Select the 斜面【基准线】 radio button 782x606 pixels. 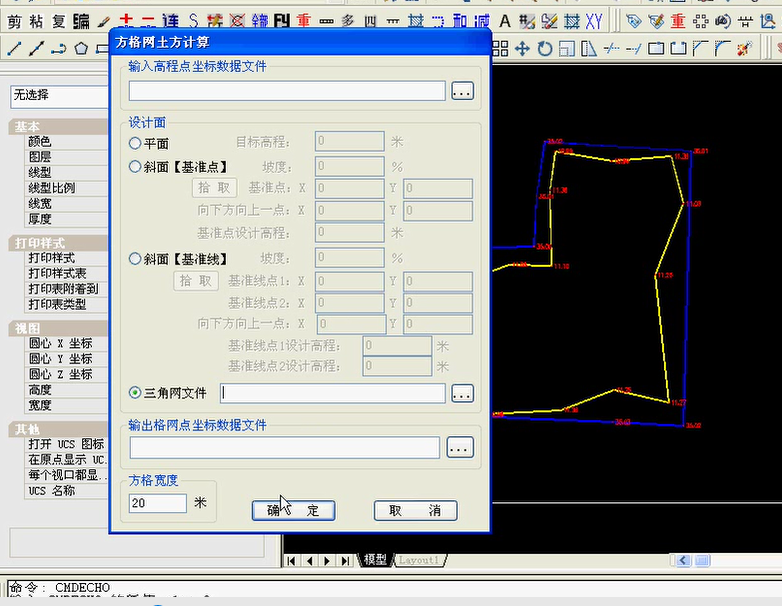click(135, 258)
